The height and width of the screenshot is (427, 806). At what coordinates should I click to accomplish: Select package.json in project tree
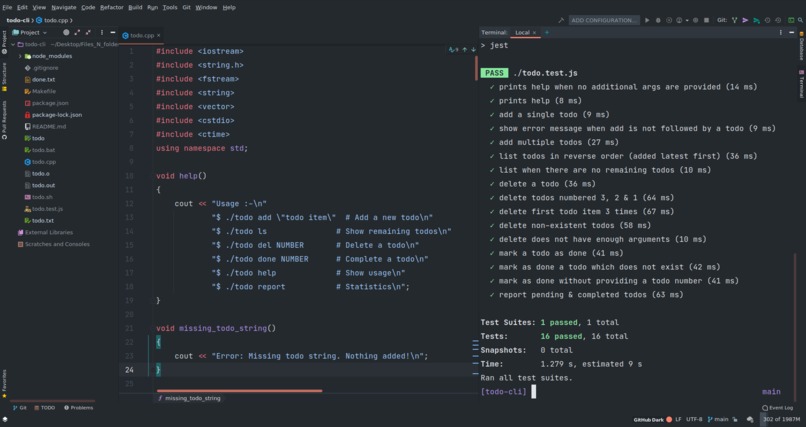point(46,103)
